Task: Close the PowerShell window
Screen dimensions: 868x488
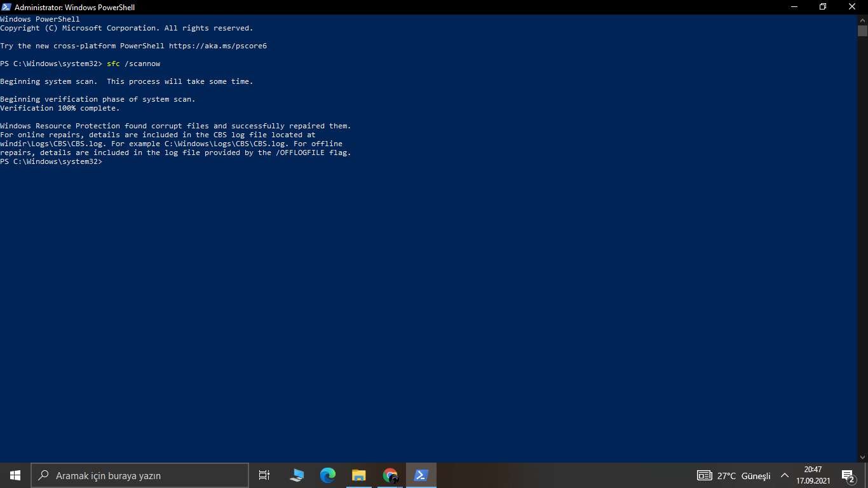Action: click(x=853, y=7)
